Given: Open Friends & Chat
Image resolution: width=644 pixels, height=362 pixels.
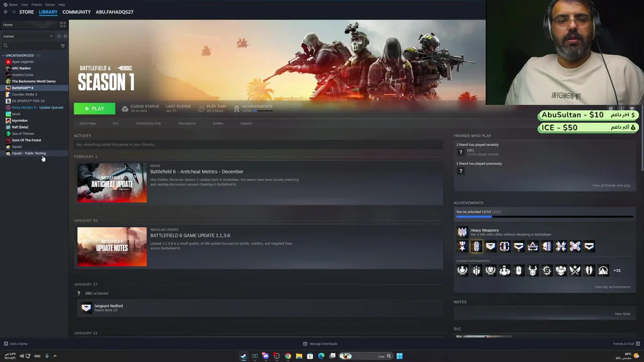Looking at the screenshot, I should 626,344.
